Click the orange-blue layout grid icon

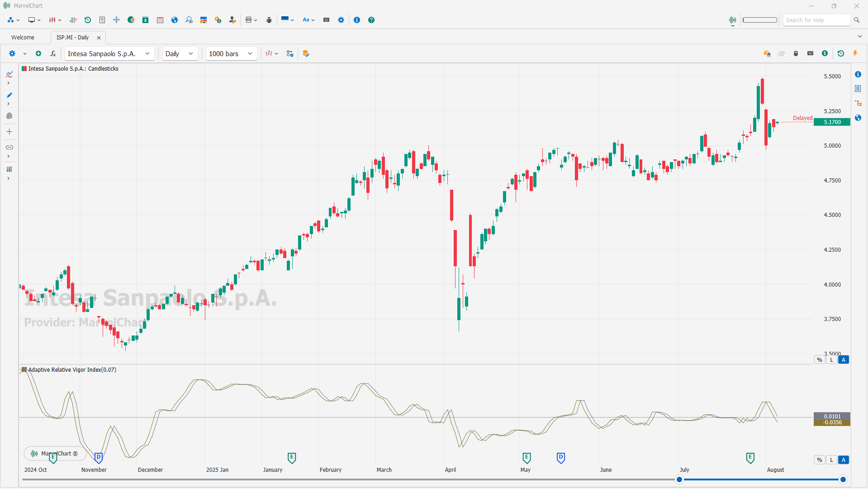pos(204,20)
